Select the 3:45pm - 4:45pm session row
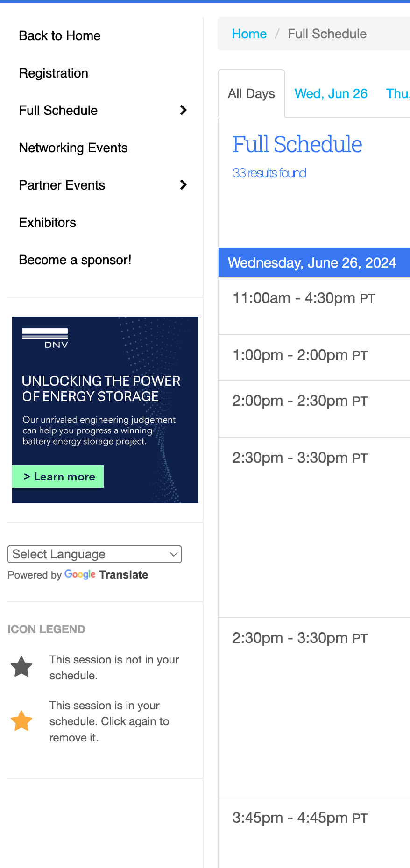410x868 pixels. point(314,833)
